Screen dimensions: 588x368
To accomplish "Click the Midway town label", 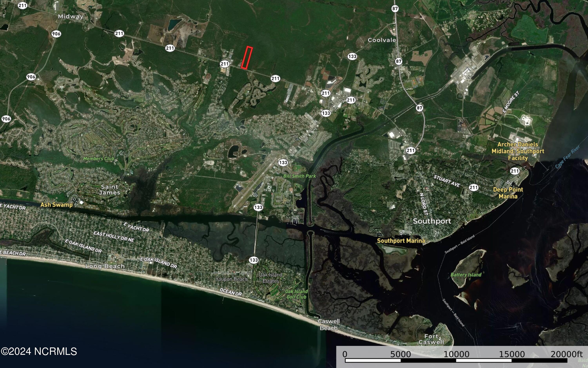I will tap(71, 17).
